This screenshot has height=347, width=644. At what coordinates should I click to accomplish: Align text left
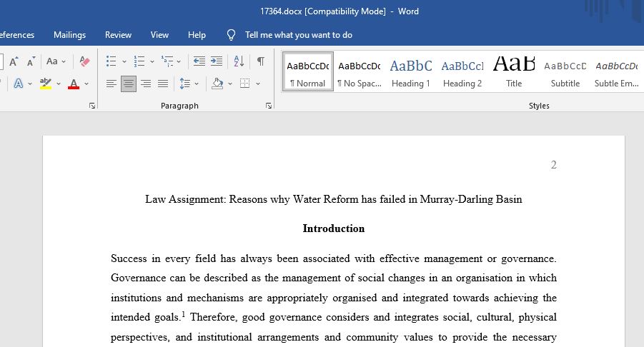tap(112, 84)
